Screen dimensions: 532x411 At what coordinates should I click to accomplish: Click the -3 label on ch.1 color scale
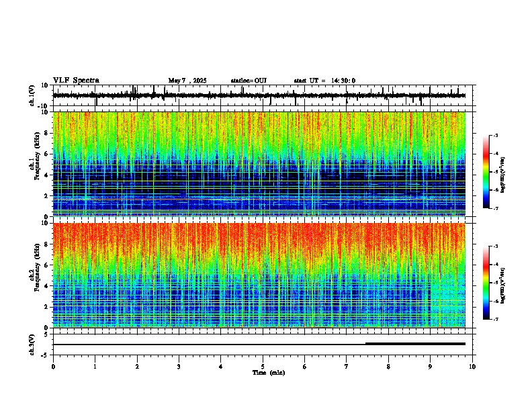495,135
